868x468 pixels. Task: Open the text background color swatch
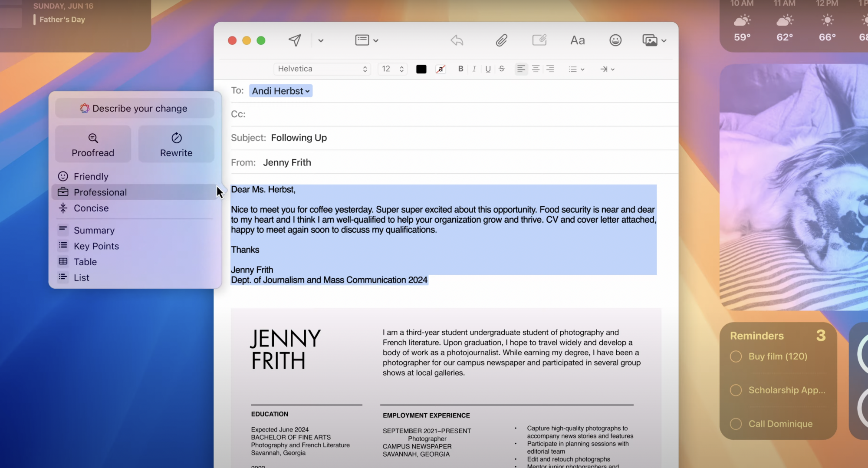[x=441, y=69]
